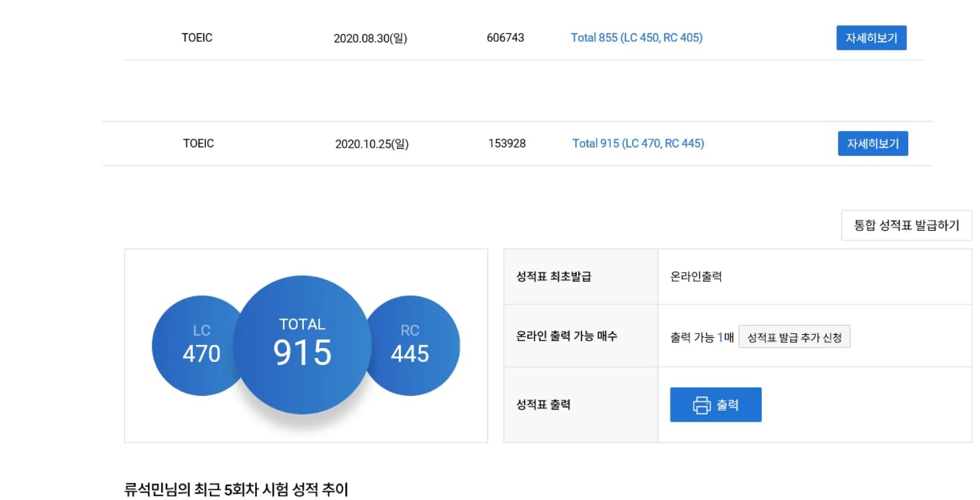
Task: Click the 2020.10.25(일) test date
Action: [372, 144]
